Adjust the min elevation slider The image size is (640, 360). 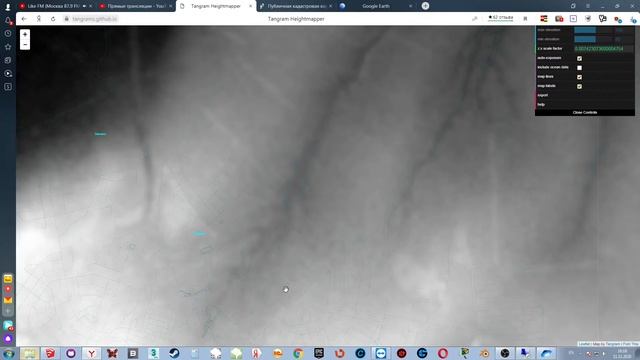[x=593, y=39]
